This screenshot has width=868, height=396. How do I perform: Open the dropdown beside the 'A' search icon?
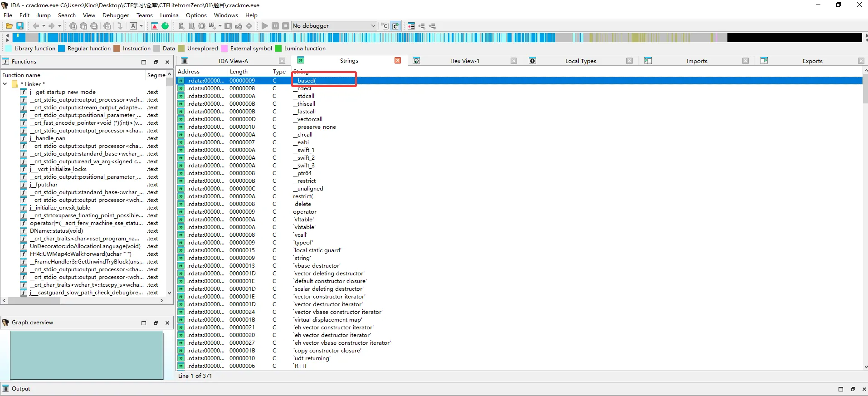(141, 26)
